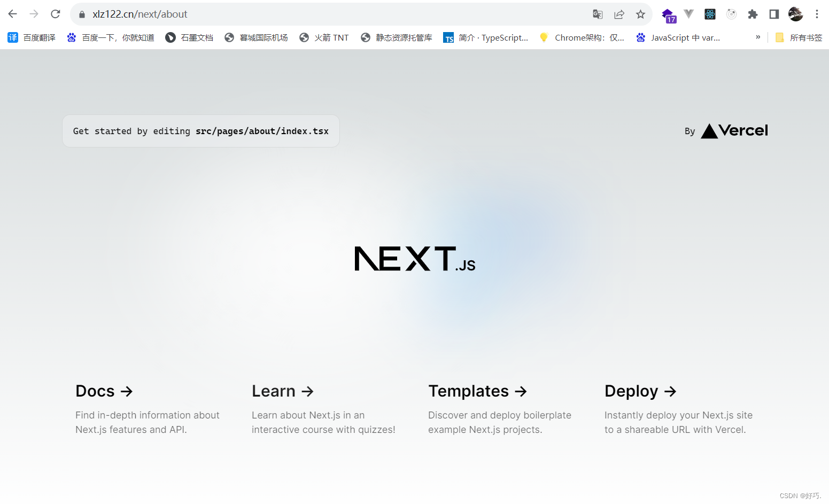Click the text 'interactive course with quizzes!'

(x=323, y=430)
